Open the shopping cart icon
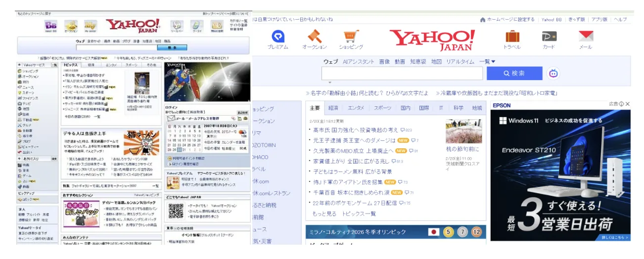Viewport: 644px width, 259px height. pos(351,37)
